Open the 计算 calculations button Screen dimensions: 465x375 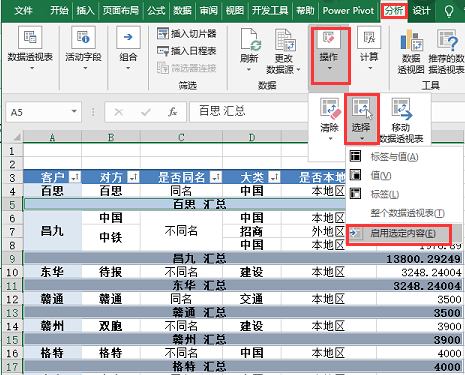(x=369, y=49)
